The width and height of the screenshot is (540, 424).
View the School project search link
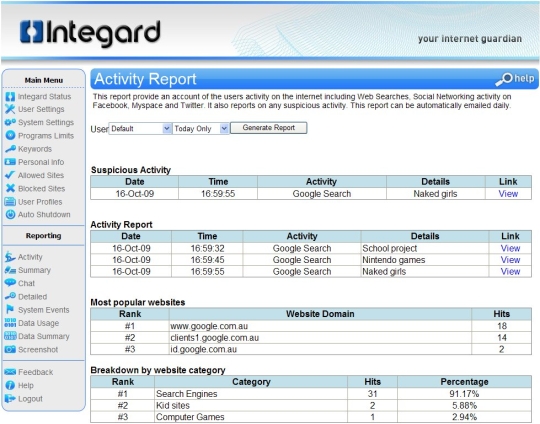tap(510, 248)
